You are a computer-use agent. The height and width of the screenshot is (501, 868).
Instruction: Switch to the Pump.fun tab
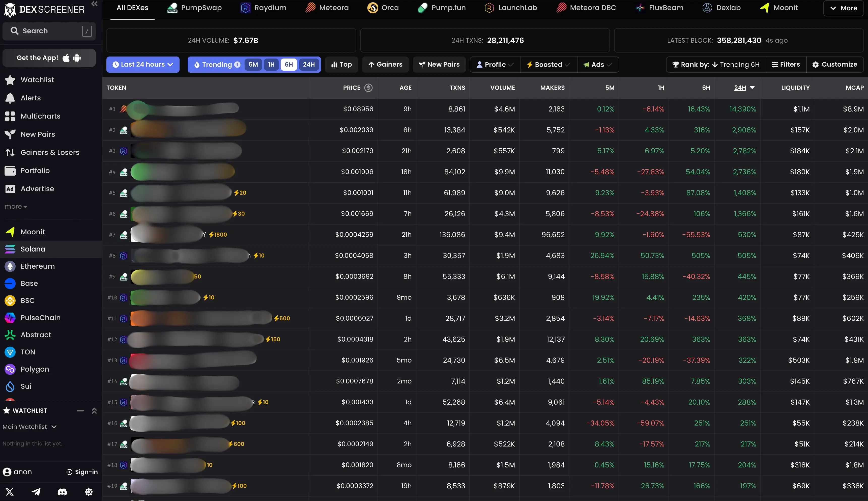(x=442, y=8)
